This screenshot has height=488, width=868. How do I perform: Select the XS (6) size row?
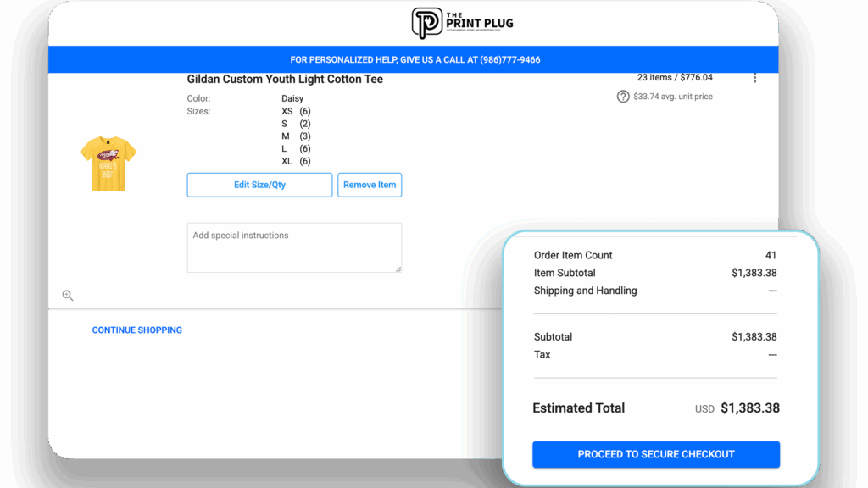(296, 112)
